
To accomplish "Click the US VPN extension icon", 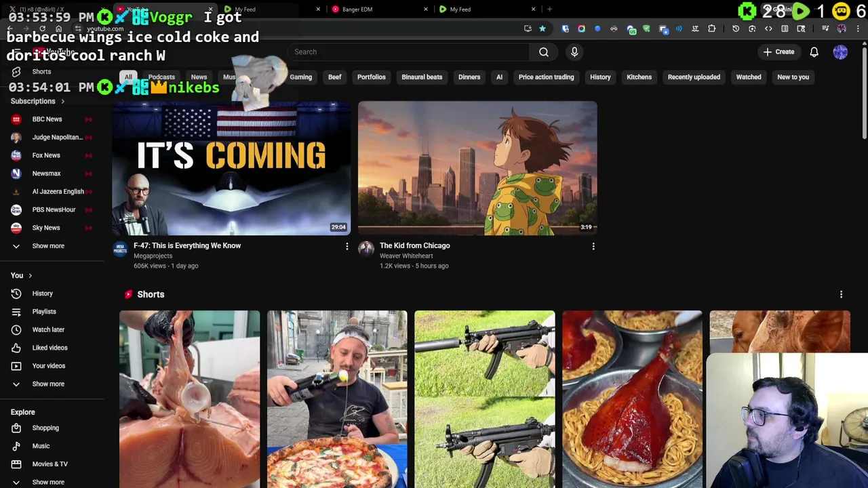I will [631, 29].
